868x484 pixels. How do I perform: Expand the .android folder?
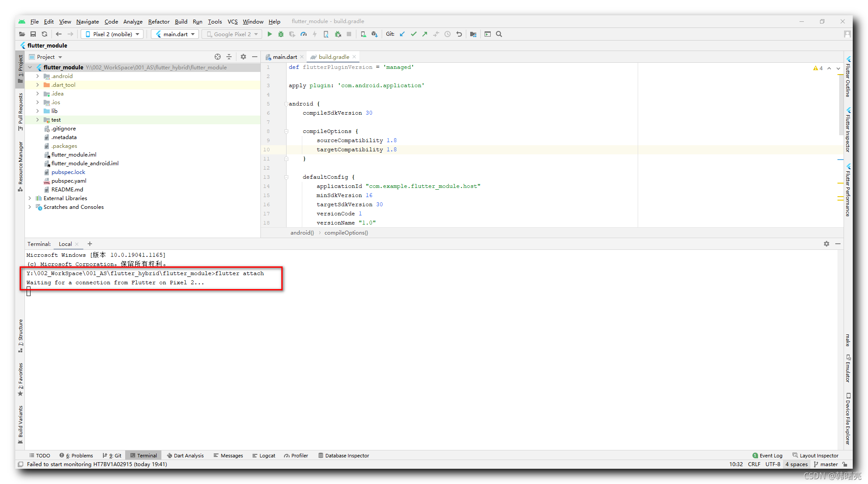tap(39, 76)
